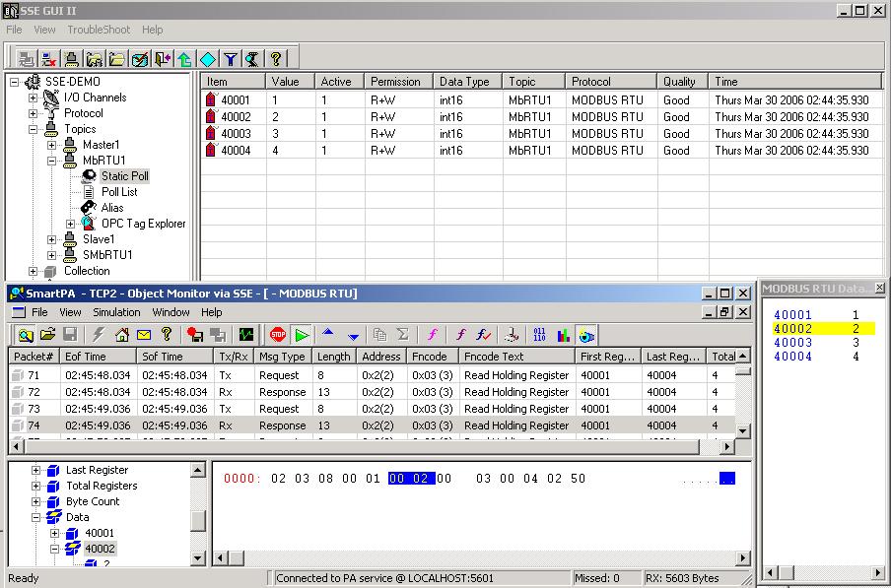
Task: Open the Help menu in SmartPA
Action: [211, 312]
